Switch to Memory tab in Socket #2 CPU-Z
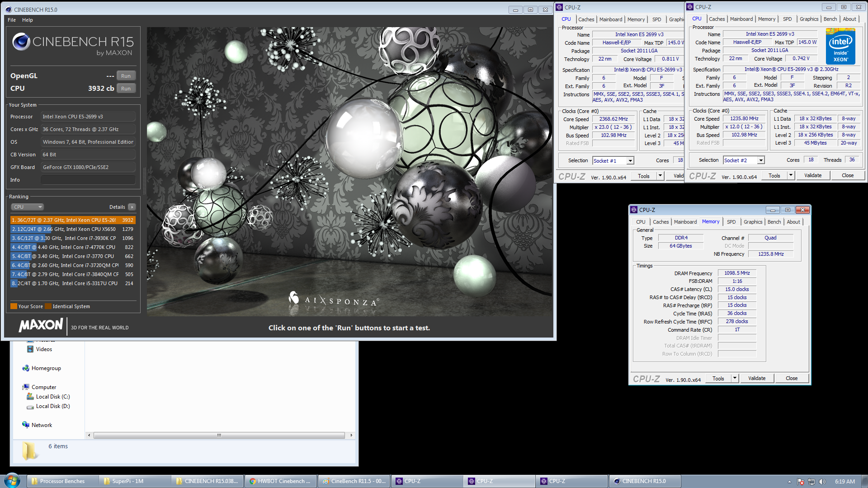 [x=767, y=19]
